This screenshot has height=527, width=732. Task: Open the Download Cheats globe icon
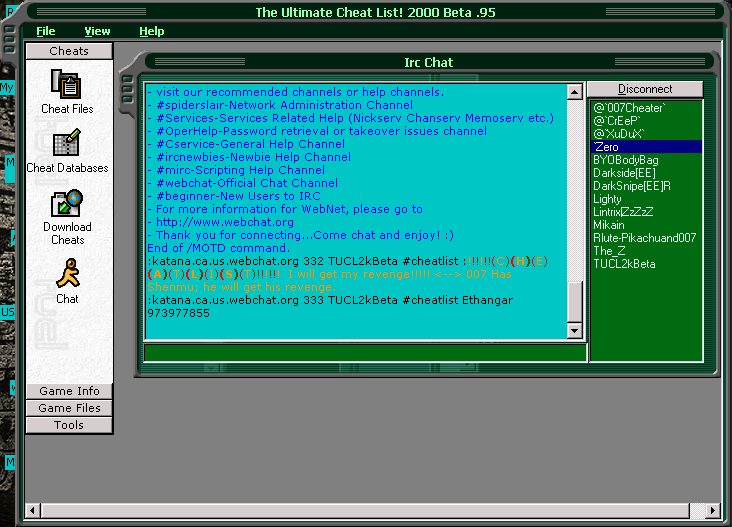[x=66, y=203]
